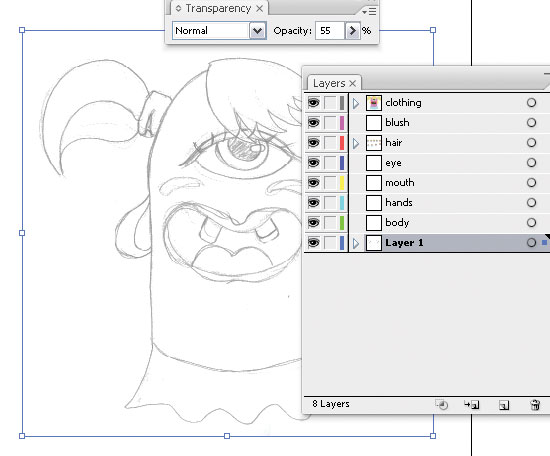The image size is (550, 456).
Task: Click the Opacity value field
Action: (x=330, y=31)
